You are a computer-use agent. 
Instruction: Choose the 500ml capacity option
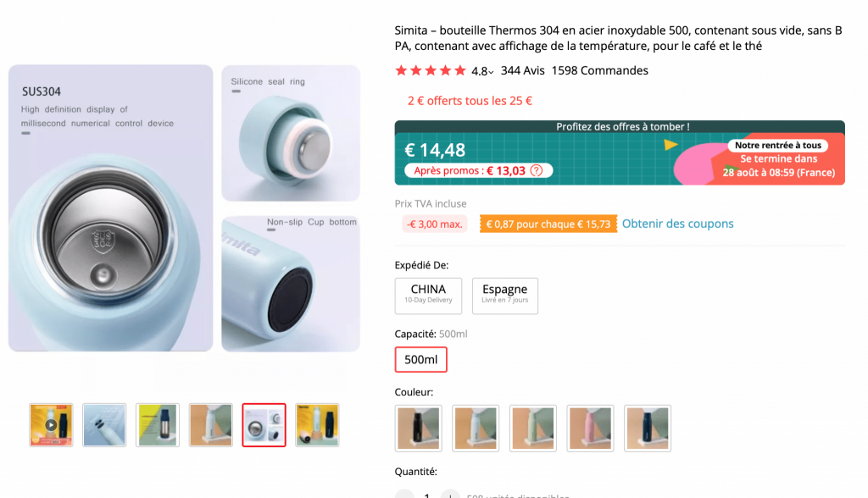(x=421, y=359)
